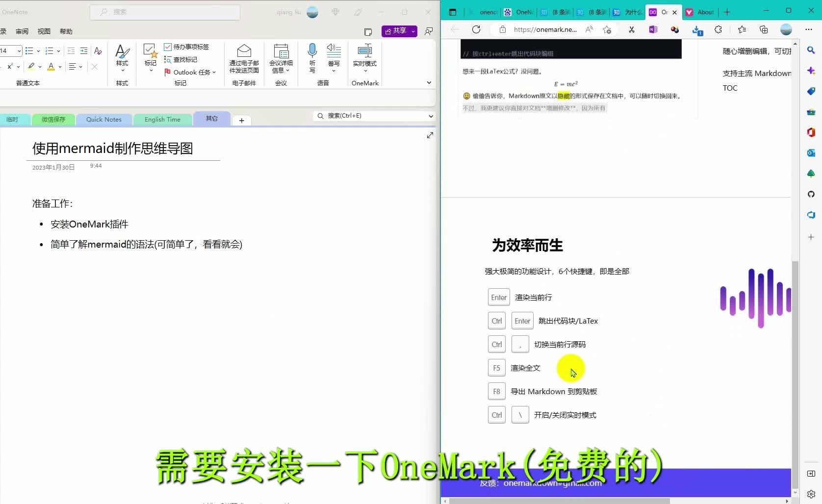The height and width of the screenshot is (504, 822).
Task: Expand the Outlook Tasks dropdown
Action: [214, 72]
